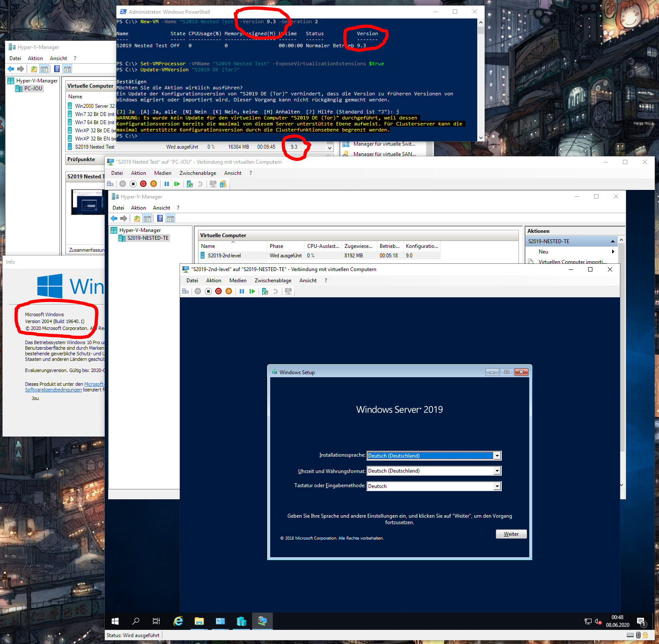The height and width of the screenshot is (644, 659).
Task: Click scroll-down arrow in PowerShell window
Action: (x=481, y=138)
